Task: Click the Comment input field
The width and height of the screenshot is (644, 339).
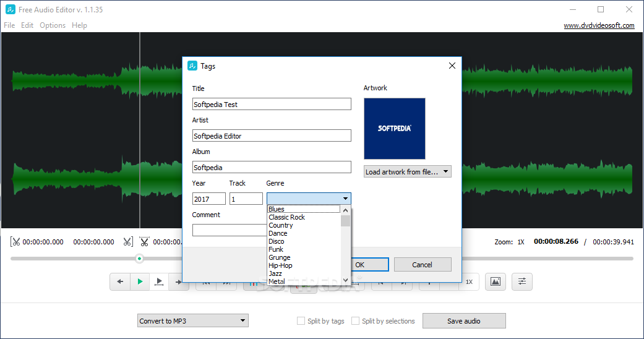Action: coord(229,230)
